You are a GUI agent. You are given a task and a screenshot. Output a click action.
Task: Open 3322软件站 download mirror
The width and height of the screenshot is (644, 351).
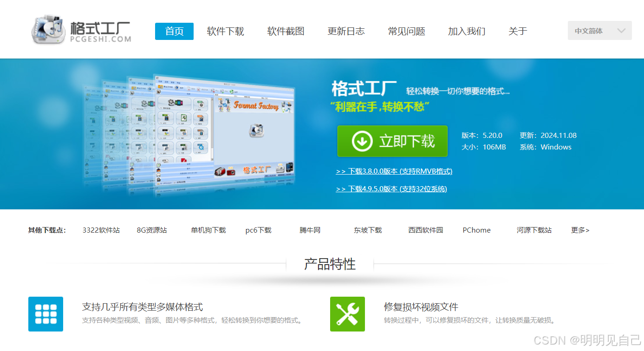tap(101, 230)
